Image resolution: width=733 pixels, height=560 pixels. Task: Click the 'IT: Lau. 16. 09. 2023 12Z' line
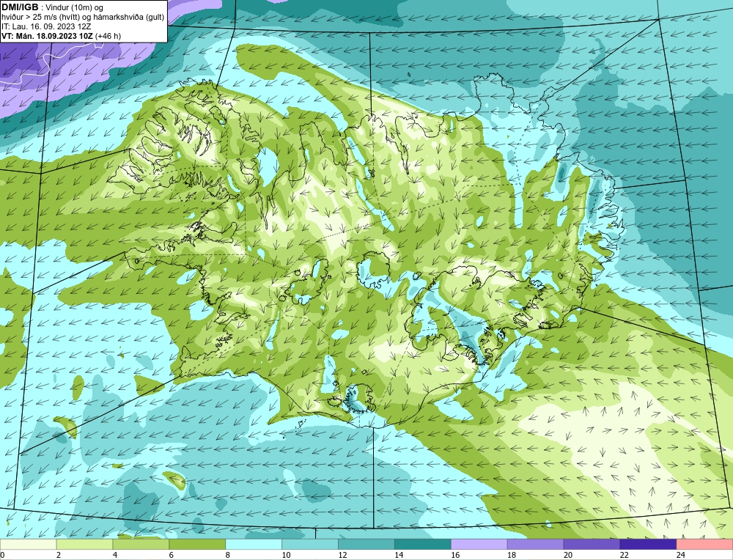47,26
